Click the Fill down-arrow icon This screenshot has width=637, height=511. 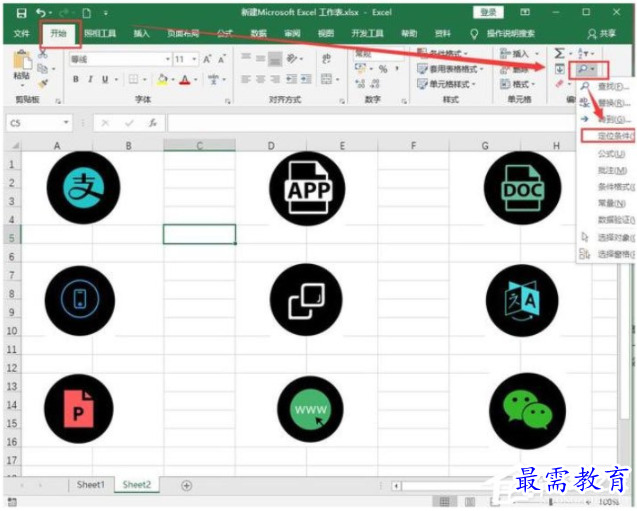559,69
